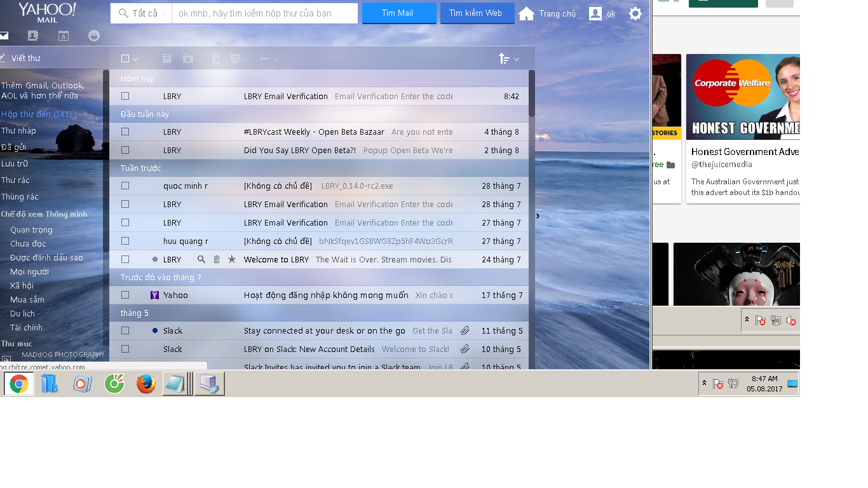Viewport: 868px width, 488px height.
Task: Click the settings gear icon
Action: [635, 13]
